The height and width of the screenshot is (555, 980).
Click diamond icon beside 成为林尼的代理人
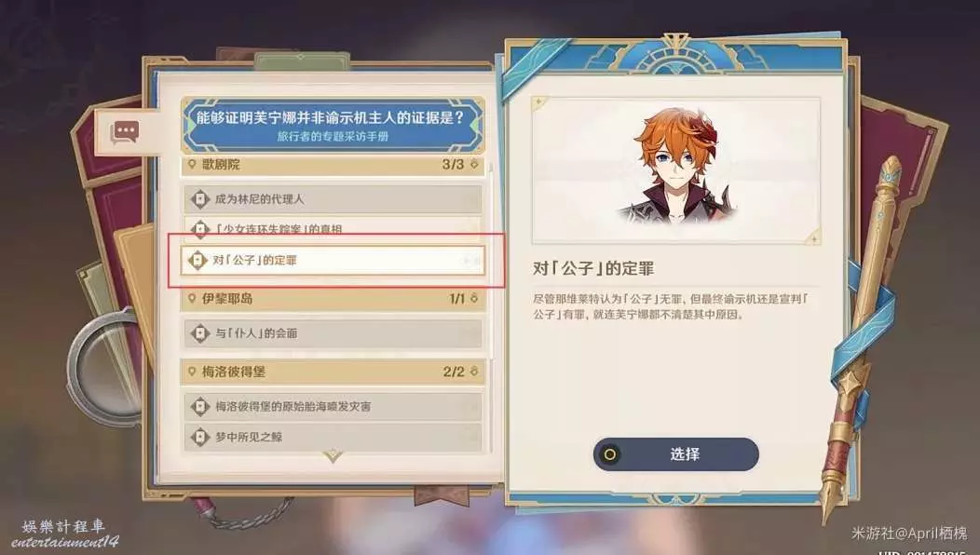pos(199,199)
